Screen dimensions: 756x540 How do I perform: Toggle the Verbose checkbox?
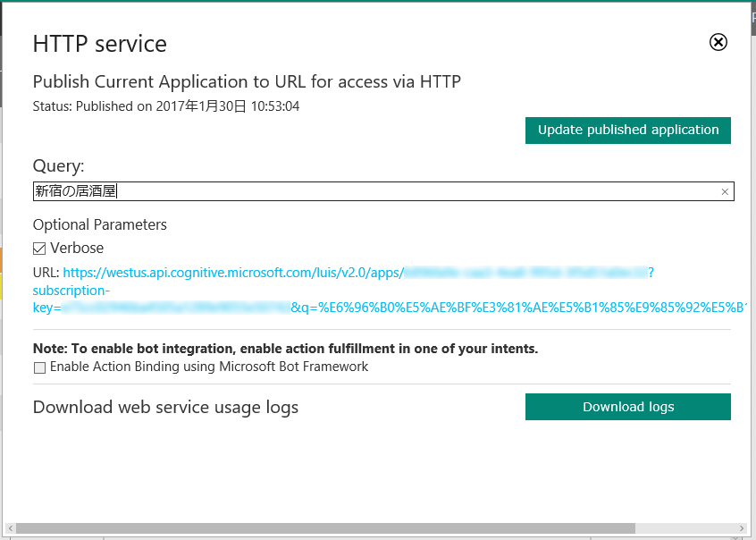[x=39, y=249]
